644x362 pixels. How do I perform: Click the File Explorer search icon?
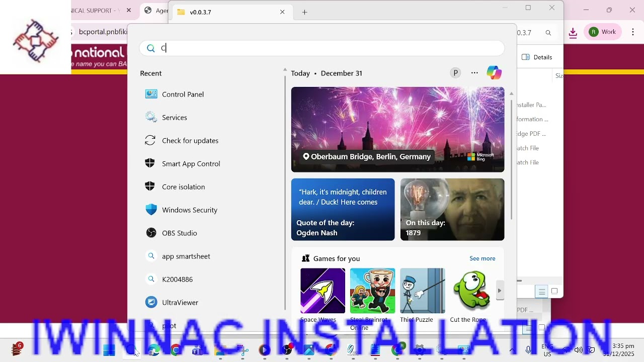[x=548, y=33]
